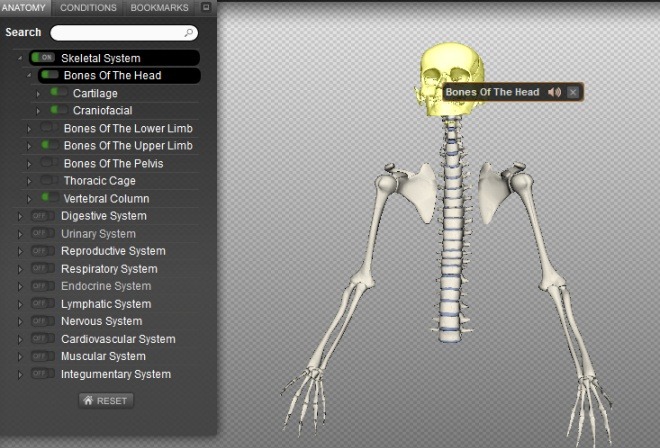660x448 pixels.
Task: Enable the Muscular System toggle
Action: coord(43,356)
